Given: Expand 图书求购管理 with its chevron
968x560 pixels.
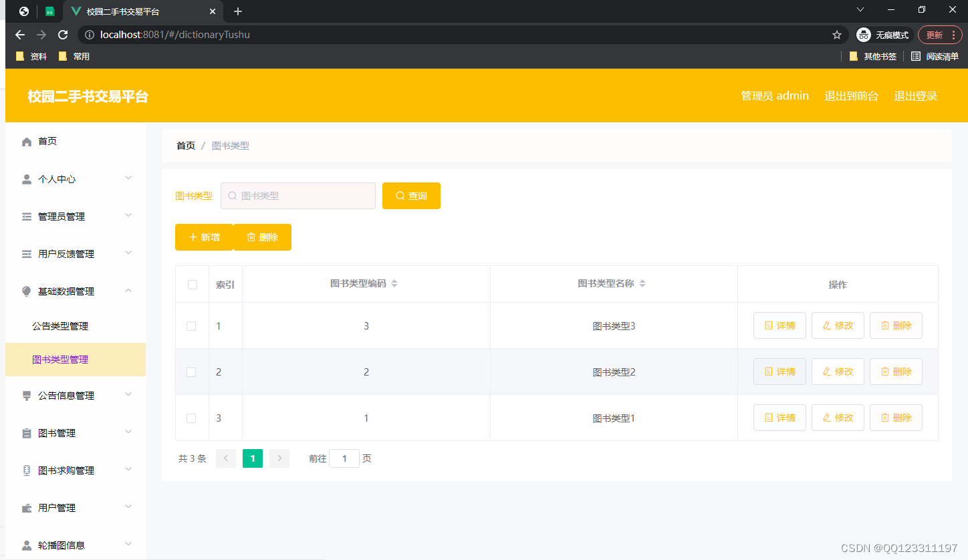Looking at the screenshot, I should click(x=128, y=469).
